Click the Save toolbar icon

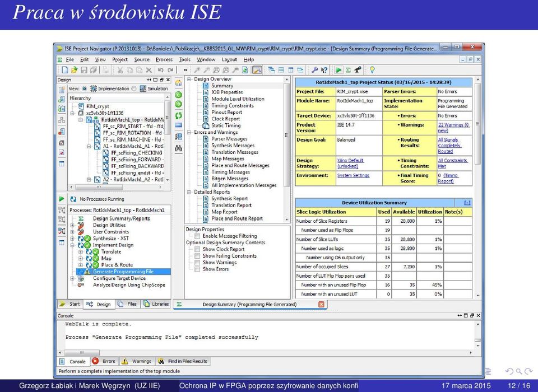(x=84, y=70)
